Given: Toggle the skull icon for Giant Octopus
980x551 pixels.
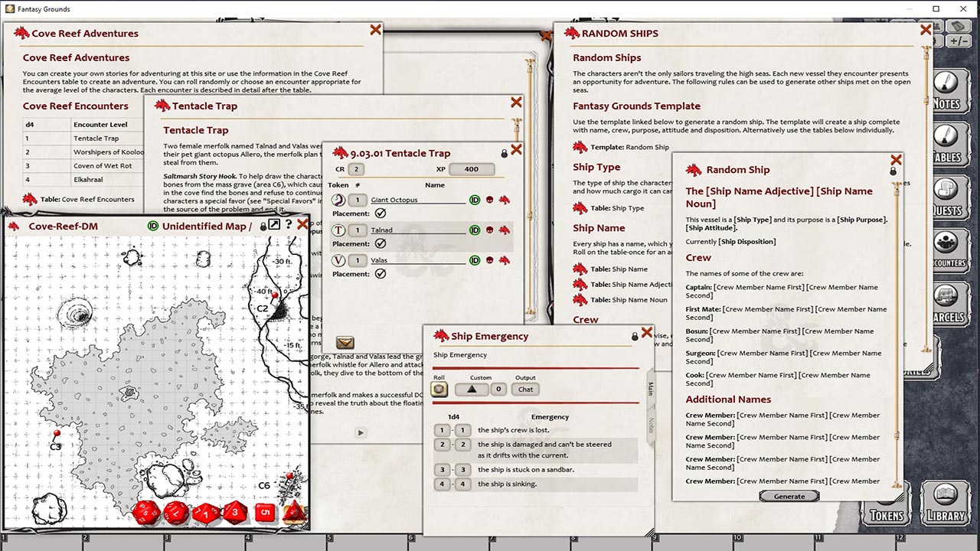Looking at the screenshot, I should tap(490, 200).
